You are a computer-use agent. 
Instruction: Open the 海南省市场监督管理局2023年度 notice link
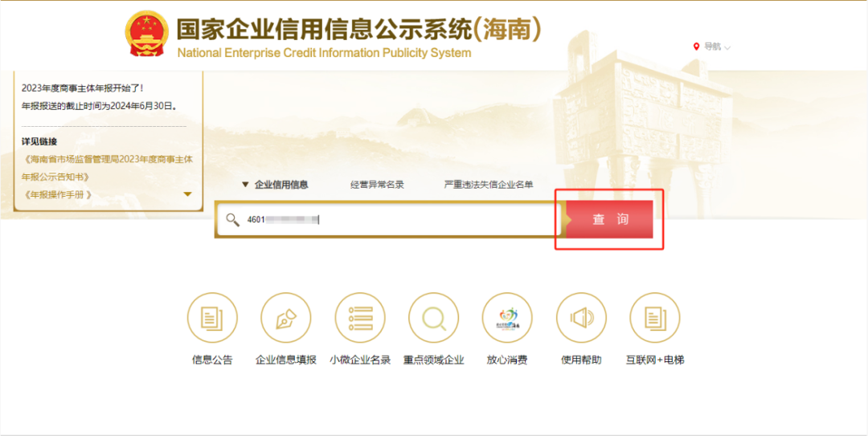(x=108, y=167)
